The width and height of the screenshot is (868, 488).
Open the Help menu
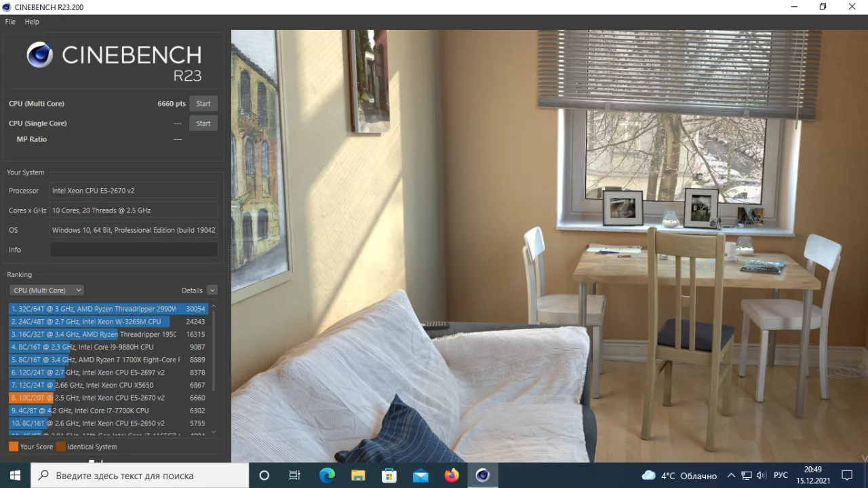tap(32, 22)
